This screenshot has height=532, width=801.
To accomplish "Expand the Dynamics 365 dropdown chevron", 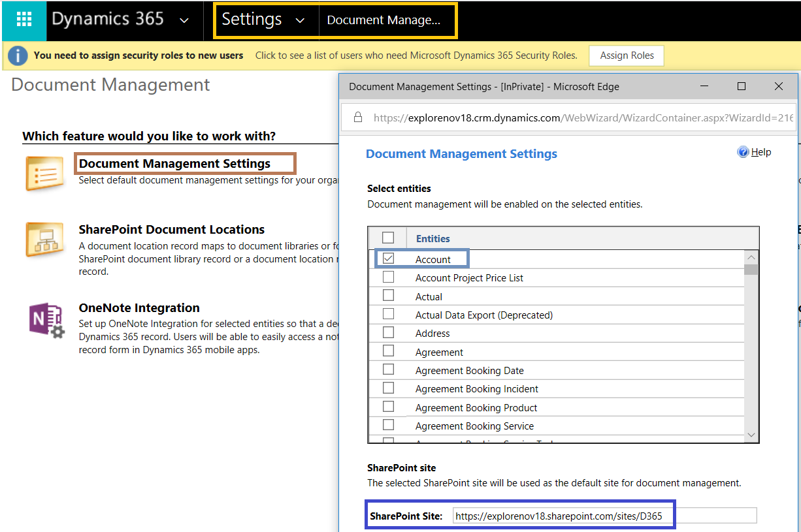I will coord(184,20).
